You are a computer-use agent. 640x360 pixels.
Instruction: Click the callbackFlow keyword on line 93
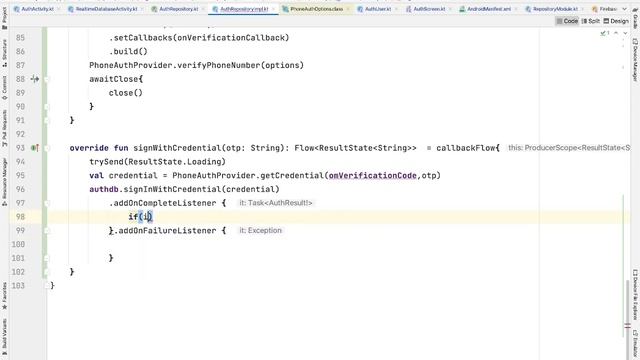pyautogui.click(x=465, y=148)
